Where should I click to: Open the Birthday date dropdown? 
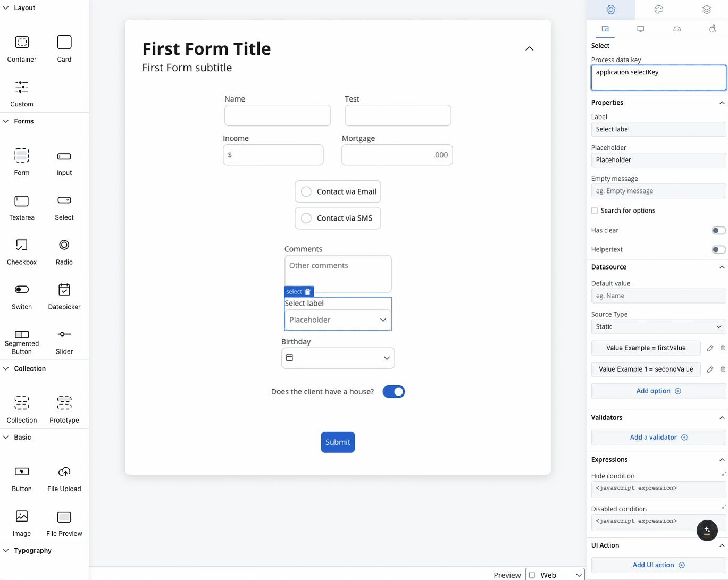coord(338,358)
